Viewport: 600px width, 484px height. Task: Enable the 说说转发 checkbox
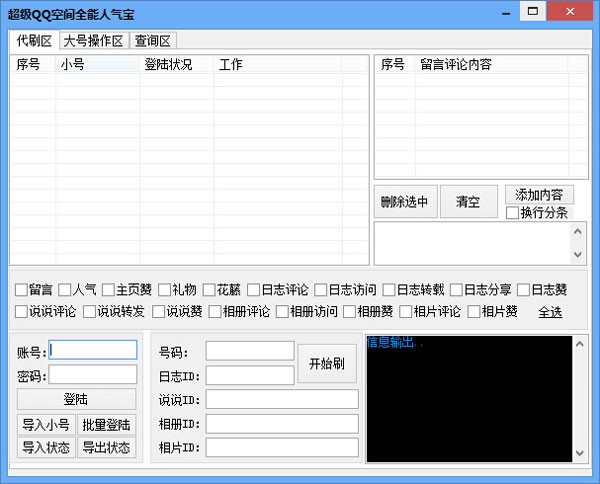(x=89, y=312)
